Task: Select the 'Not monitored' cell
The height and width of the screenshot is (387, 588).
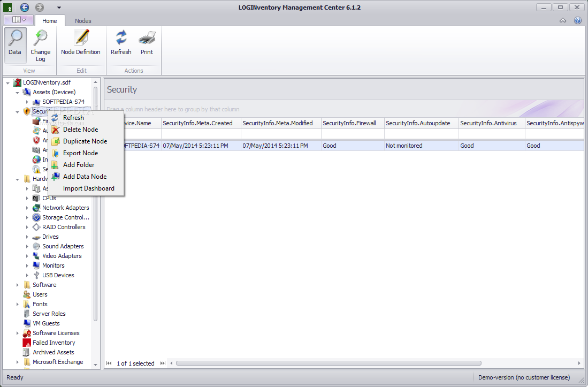Action: tap(422, 146)
